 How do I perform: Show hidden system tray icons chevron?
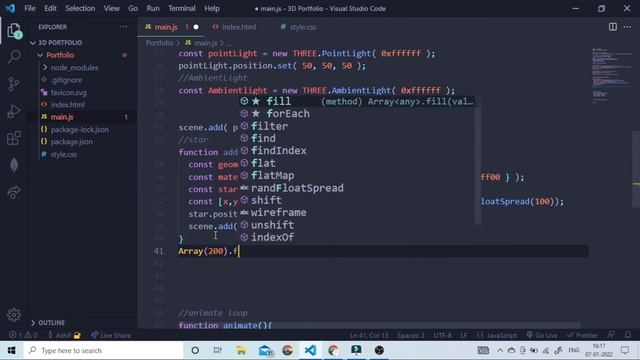(500, 350)
